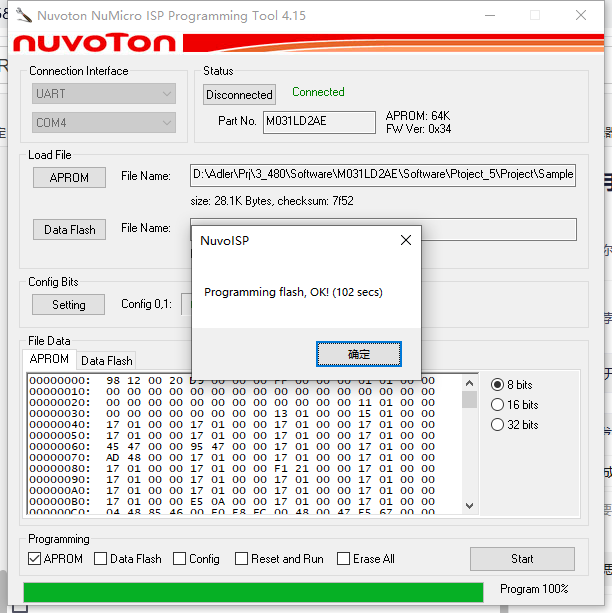Click the APROM file name path field
612x613 pixels.
(x=383, y=175)
